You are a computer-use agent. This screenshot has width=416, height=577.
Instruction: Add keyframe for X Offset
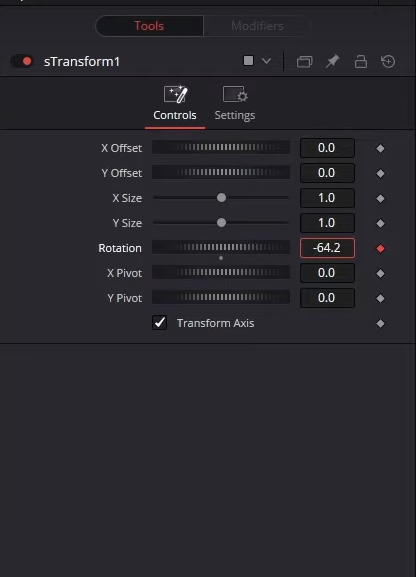[x=380, y=148]
